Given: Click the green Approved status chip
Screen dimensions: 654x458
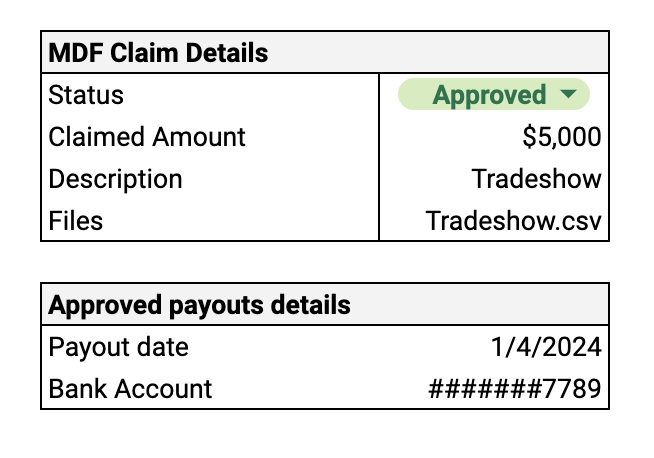Looking at the screenshot, I should 494,94.
